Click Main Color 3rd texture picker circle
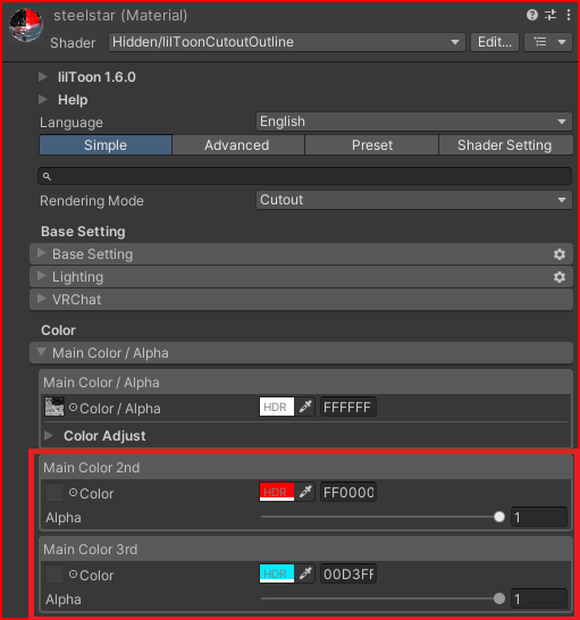The width and height of the screenshot is (580, 620). pyautogui.click(x=73, y=574)
